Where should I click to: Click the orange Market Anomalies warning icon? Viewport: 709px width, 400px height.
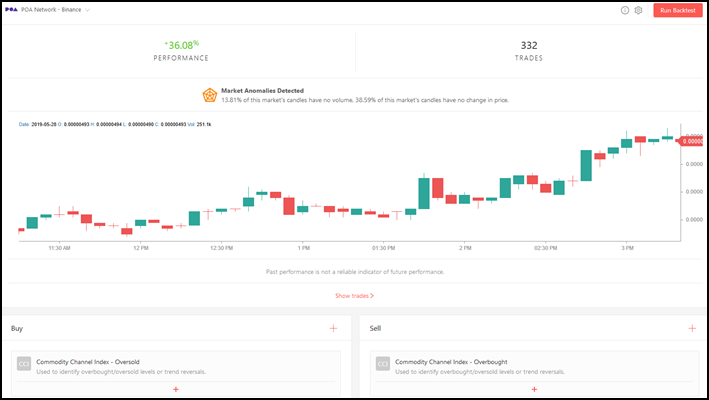pyautogui.click(x=209, y=95)
